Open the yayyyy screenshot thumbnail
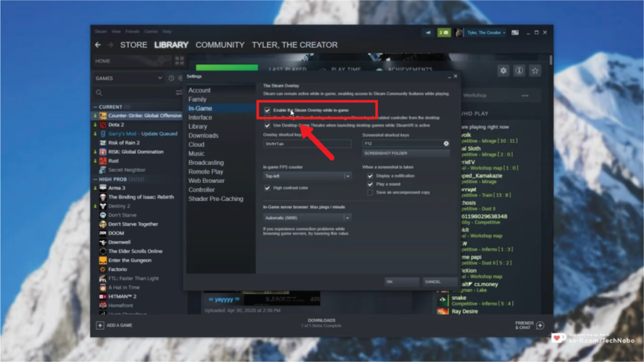Screen dimensions: 644x362 pos(262,299)
